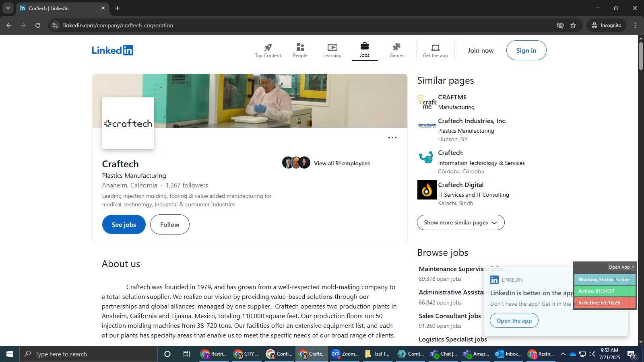This screenshot has width=644, height=362.
Task: Click the Craftech company logo thumbnail
Action: [128, 123]
